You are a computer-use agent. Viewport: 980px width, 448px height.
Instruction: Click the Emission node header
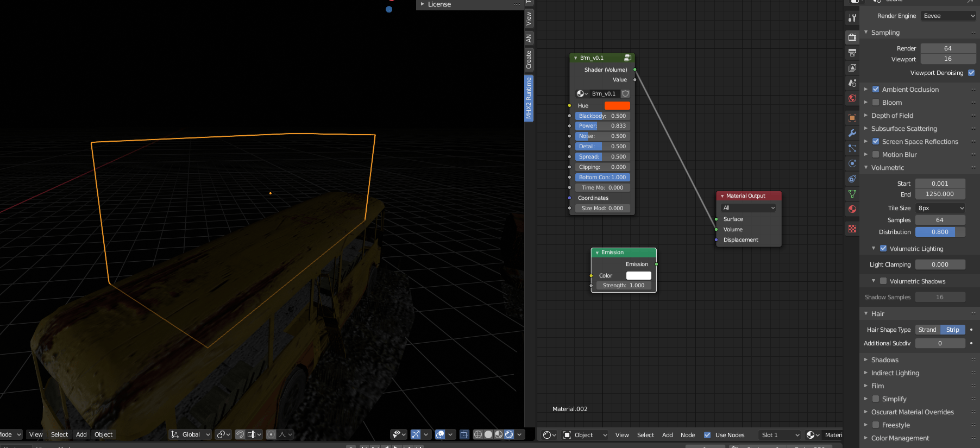coord(624,253)
